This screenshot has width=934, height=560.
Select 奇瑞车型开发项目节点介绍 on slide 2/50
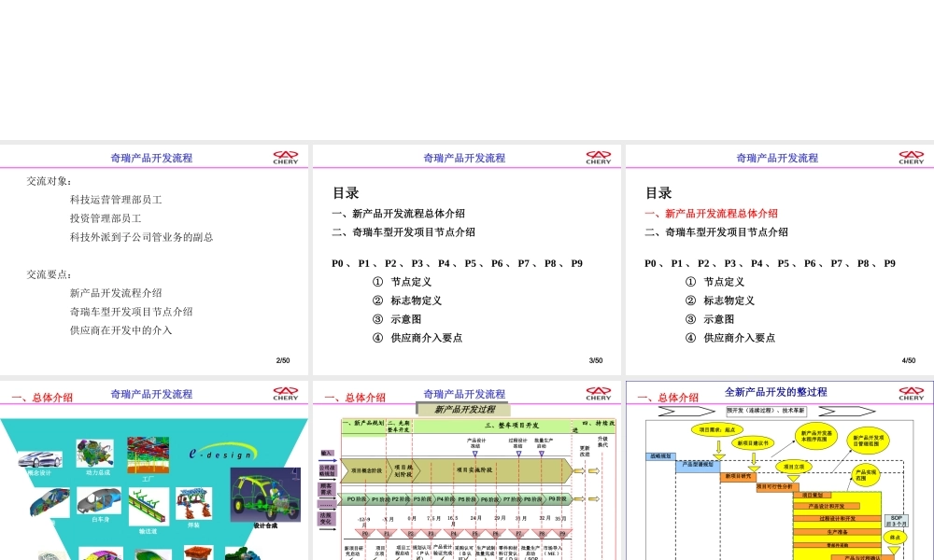click(x=131, y=311)
